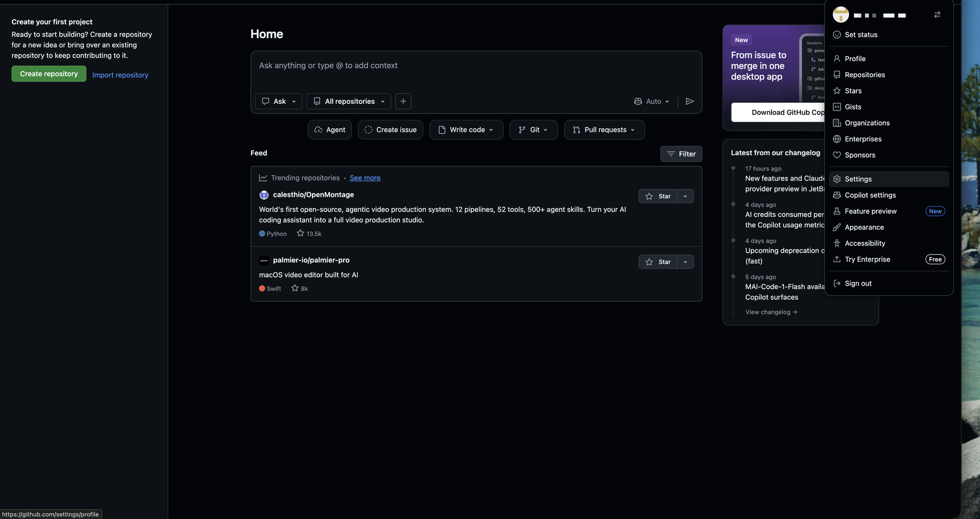Click the Create repository button
The height and width of the screenshot is (519, 980).
49,74
